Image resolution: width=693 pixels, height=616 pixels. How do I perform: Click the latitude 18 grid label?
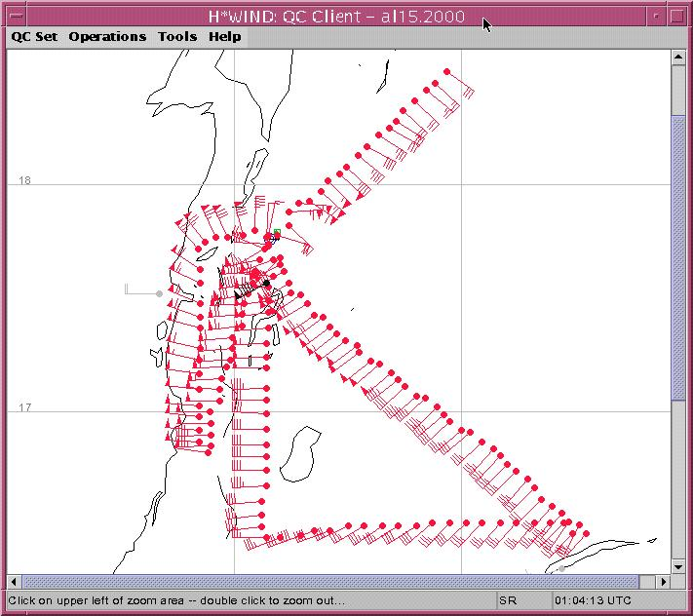[x=24, y=181]
